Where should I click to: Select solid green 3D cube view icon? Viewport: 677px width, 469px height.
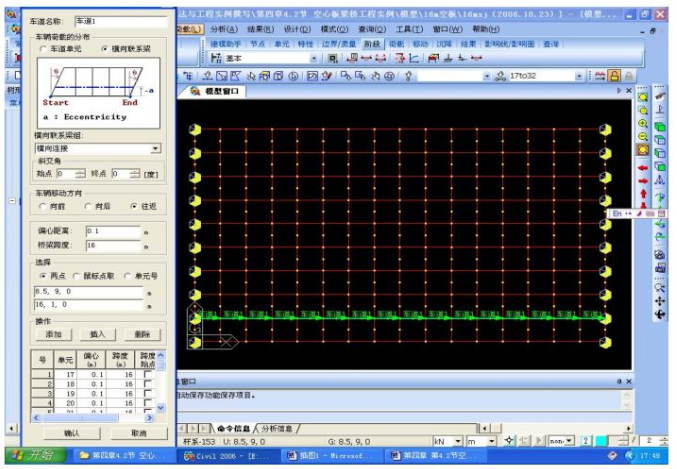[660, 127]
